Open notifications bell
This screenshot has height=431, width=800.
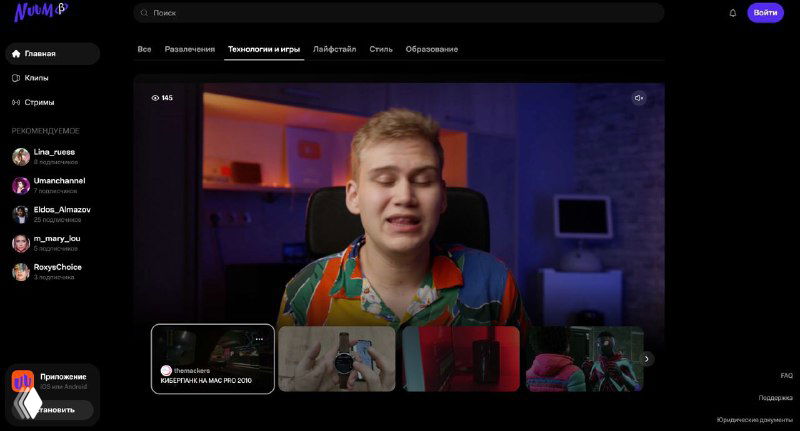[x=733, y=13]
